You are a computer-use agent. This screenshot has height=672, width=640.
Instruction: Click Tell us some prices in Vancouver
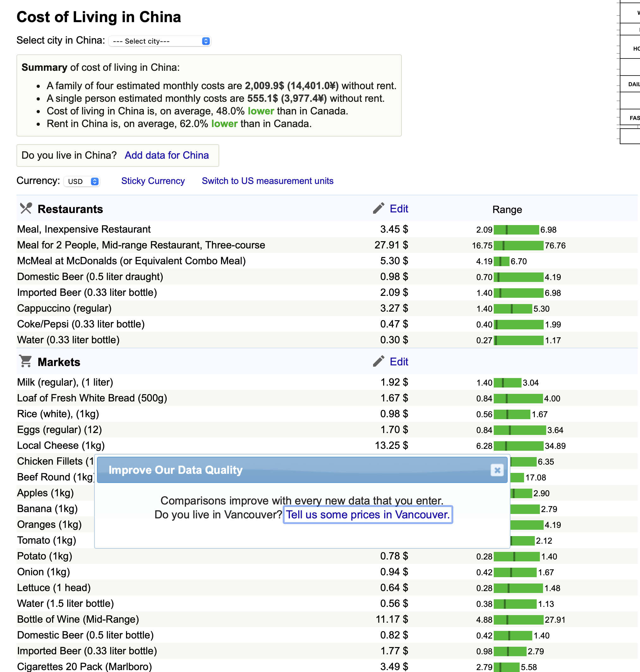click(x=367, y=514)
